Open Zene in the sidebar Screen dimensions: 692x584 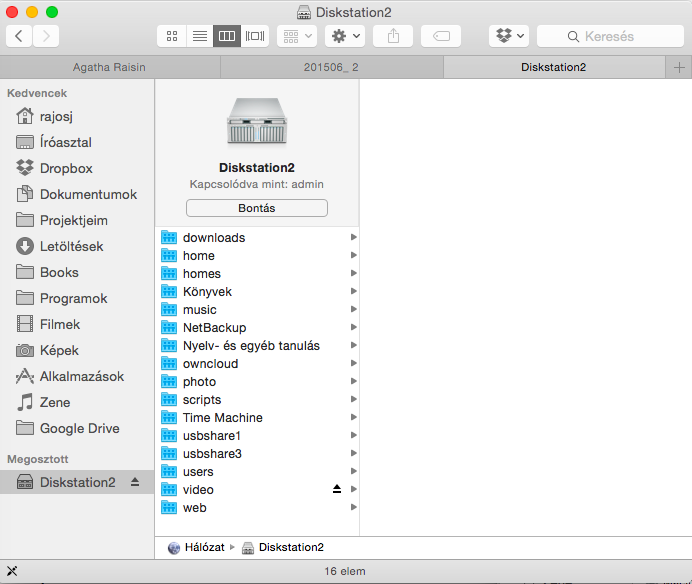point(77,403)
